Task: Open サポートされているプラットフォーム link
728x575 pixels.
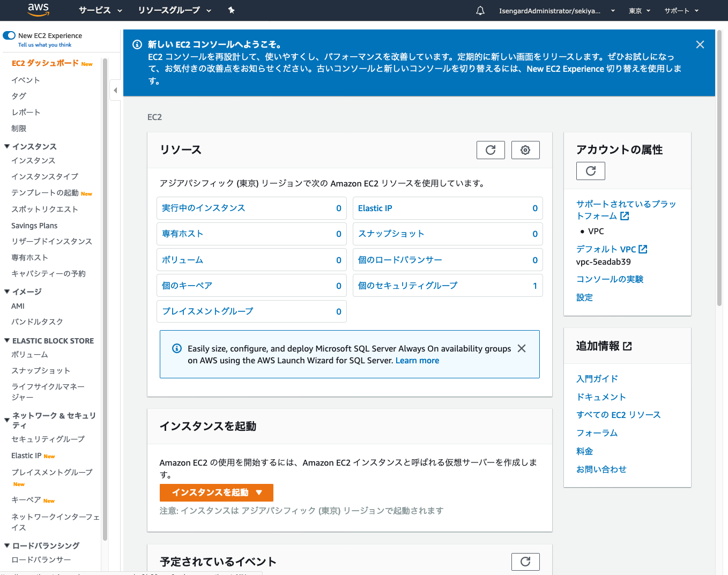Action: (x=626, y=210)
